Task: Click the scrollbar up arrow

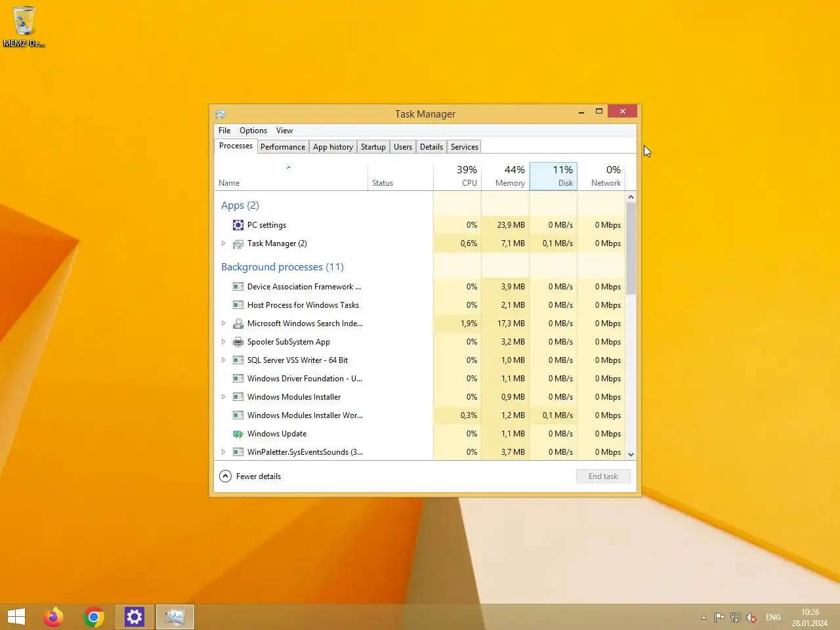Action: [631, 197]
